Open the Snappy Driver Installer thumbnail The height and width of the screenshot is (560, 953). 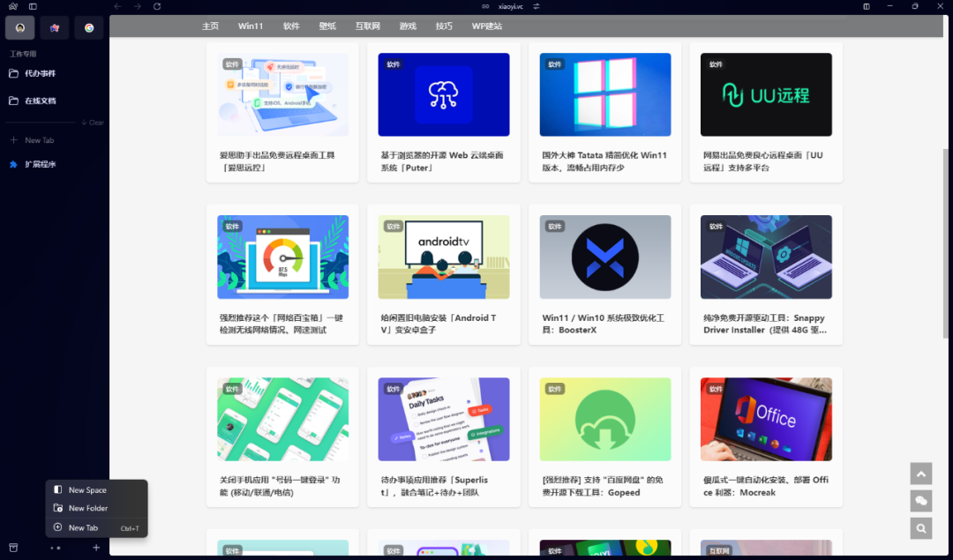coord(767,257)
